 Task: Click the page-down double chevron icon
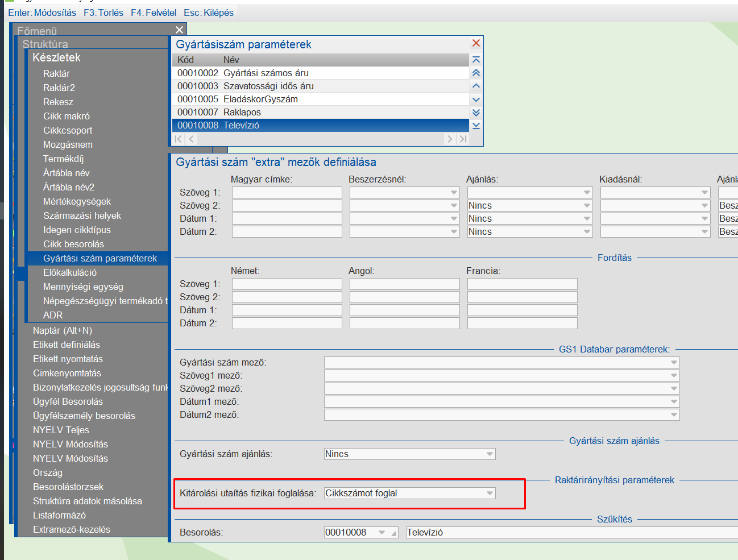(476, 113)
